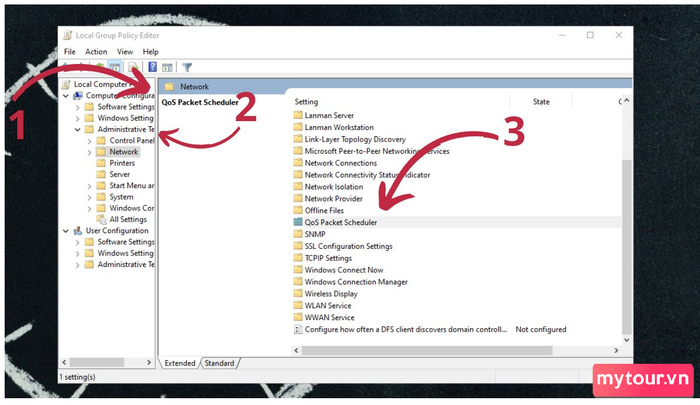Click the Local Computer Policy root icon
This screenshot has width=700, height=405.
(x=66, y=84)
